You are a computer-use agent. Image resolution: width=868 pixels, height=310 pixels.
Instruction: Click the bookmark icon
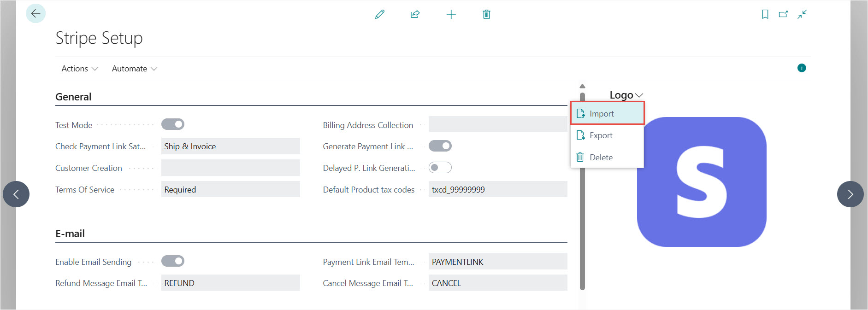click(x=765, y=14)
